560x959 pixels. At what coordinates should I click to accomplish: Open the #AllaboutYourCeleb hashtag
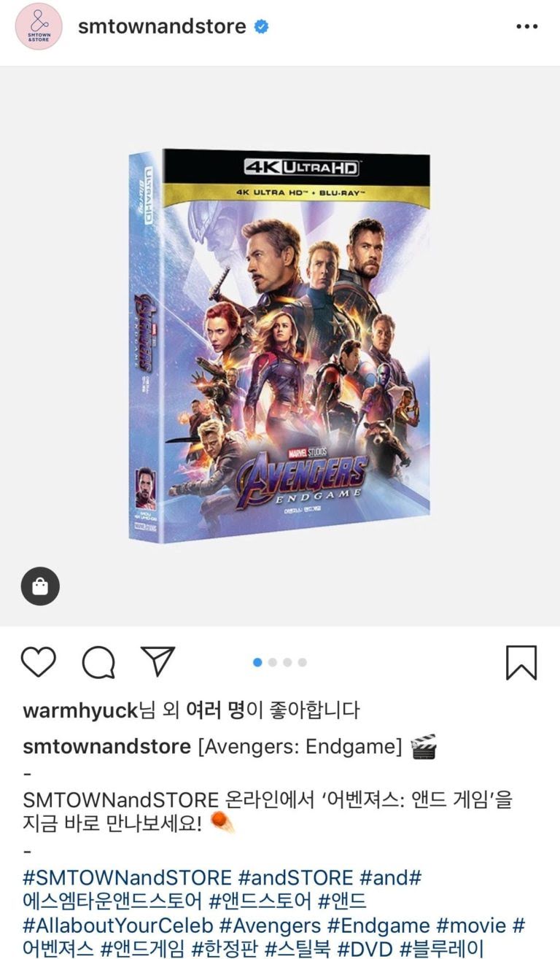117,925
